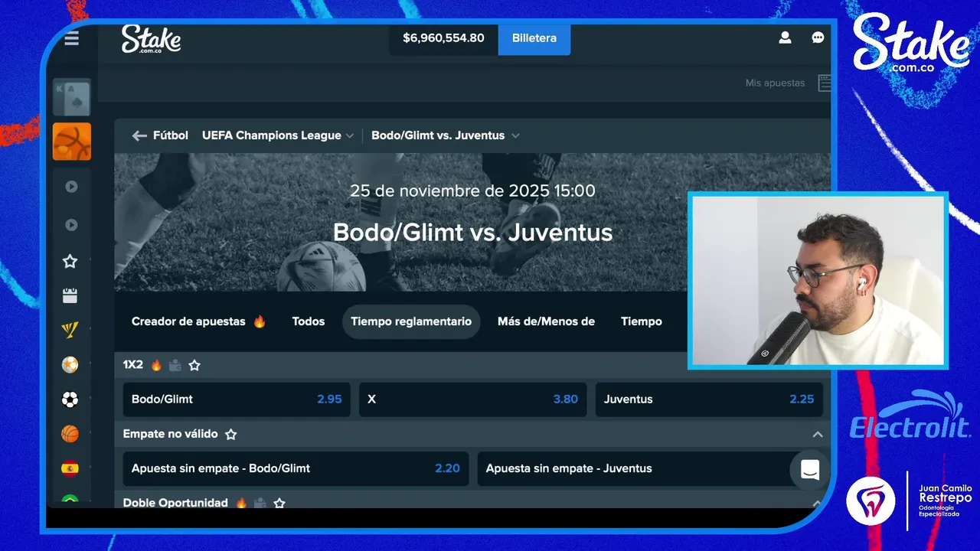Image resolution: width=980 pixels, height=551 pixels.
Task: Open the star-ball Champions League icon in sidebar
Action: (70, 364)
